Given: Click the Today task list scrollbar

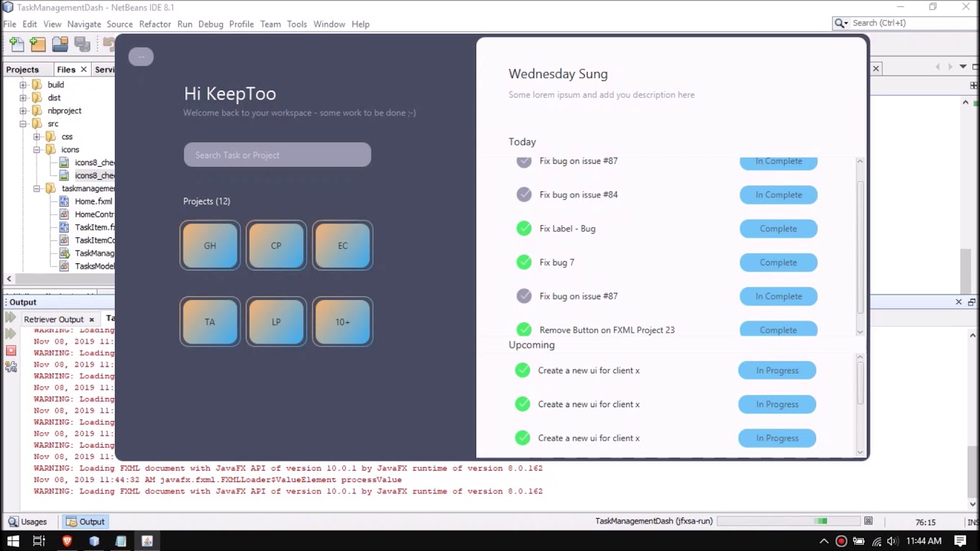Looking at the screenshot, I should tap(860, 245).
